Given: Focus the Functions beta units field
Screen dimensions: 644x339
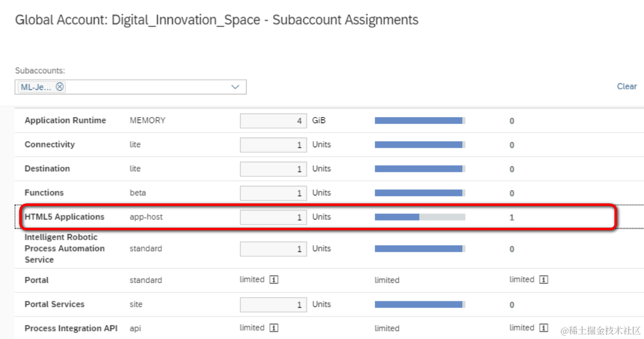Looking at the screenshot, I should 273,193.
